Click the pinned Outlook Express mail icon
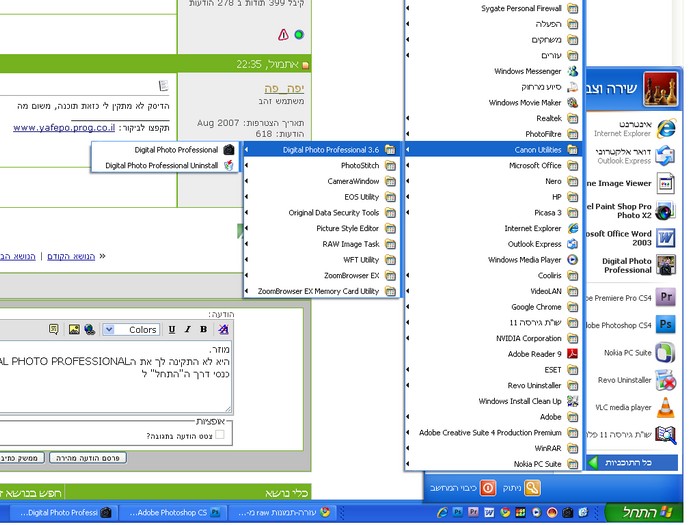The height and width of the screenshot is (525, 700). pos(666,156)
